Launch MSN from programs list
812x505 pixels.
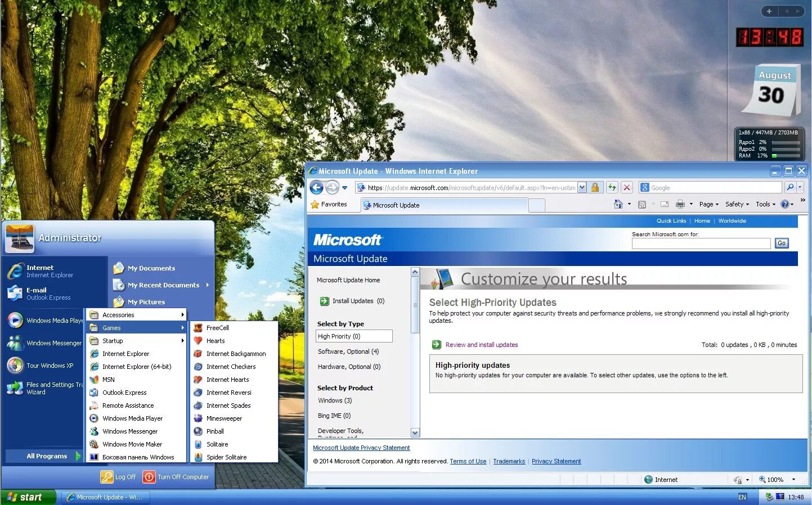[137, 380]
